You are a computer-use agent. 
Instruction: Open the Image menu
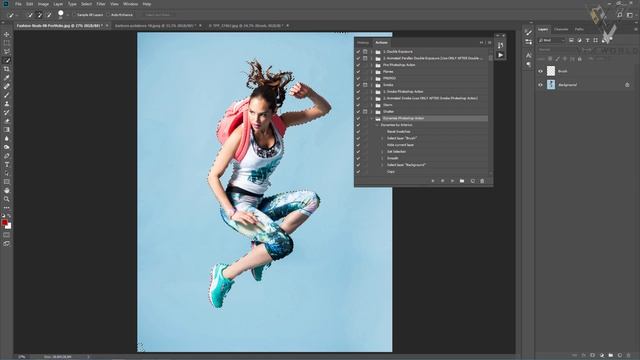pyautogui.click(x=43, y=4)
